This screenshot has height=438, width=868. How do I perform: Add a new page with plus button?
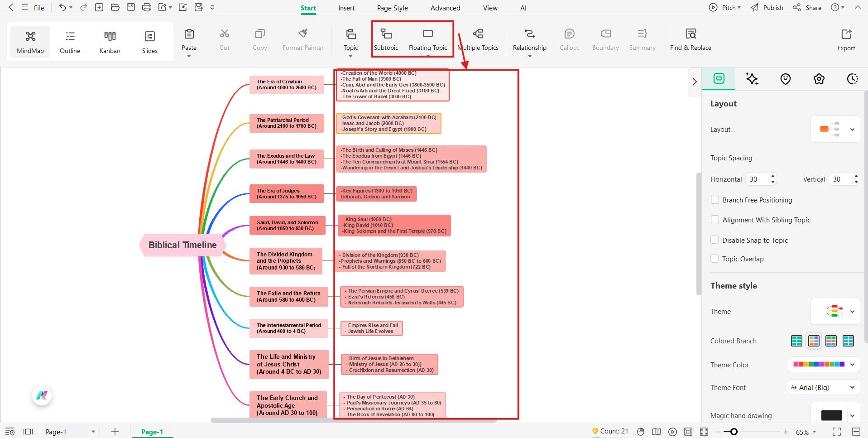[x=115, y=432]
